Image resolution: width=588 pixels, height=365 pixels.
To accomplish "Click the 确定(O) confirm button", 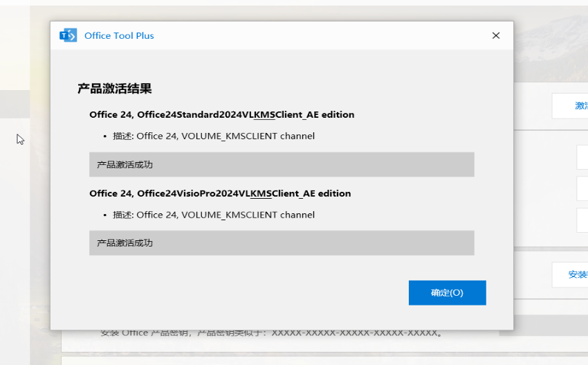I will [x=447, y=292].
